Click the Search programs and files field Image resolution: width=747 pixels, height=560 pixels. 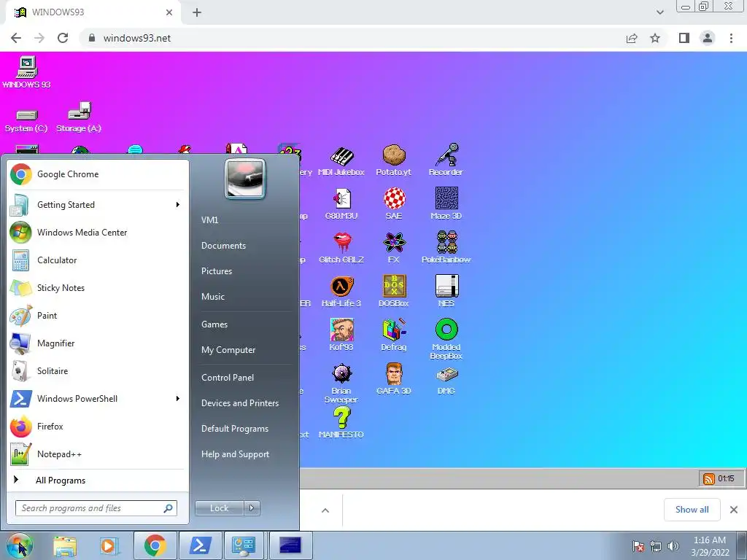click(96, 508)
